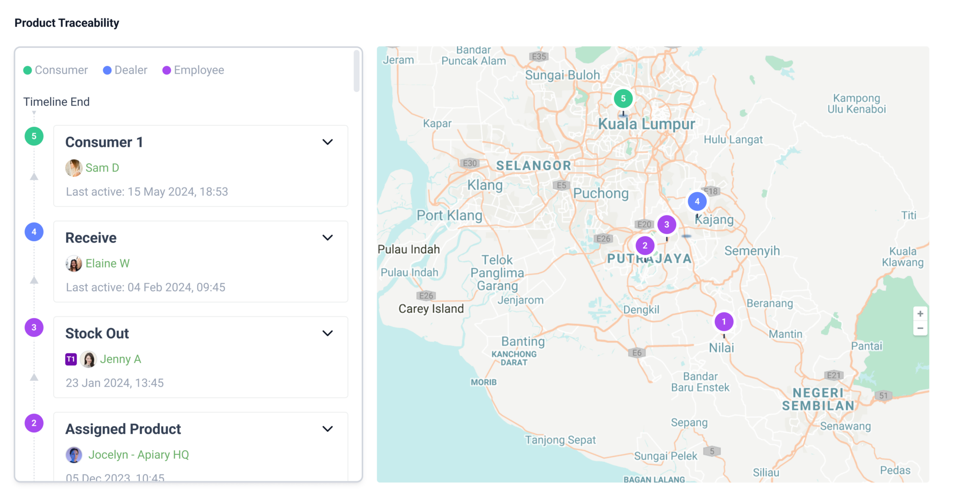The width and height of the screenshot is (980, 497).
Task: Zoom in the map with plus button
Action: coord(920,314)
